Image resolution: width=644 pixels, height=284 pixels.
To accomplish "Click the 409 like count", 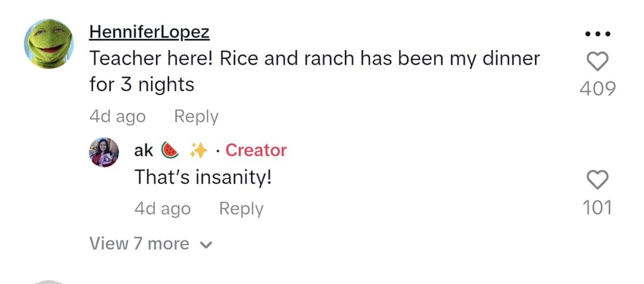I will point(597,89).
